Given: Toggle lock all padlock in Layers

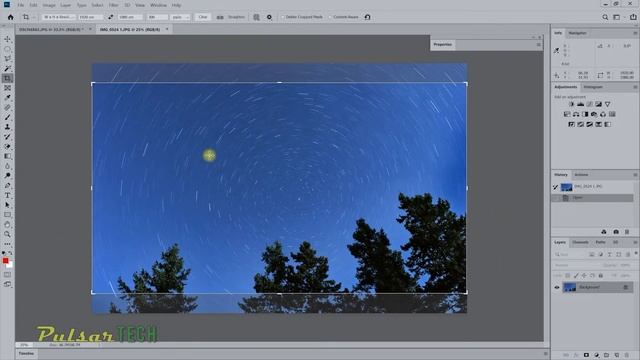Looking at the screenshot, I should point(600,276).
